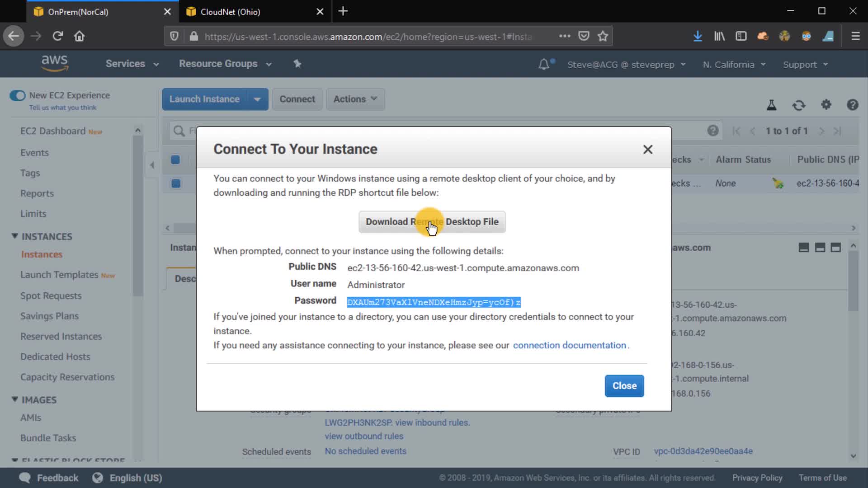868x488 pixels.
Task: Click the refresh instances icon
Action: click(799, 105)
